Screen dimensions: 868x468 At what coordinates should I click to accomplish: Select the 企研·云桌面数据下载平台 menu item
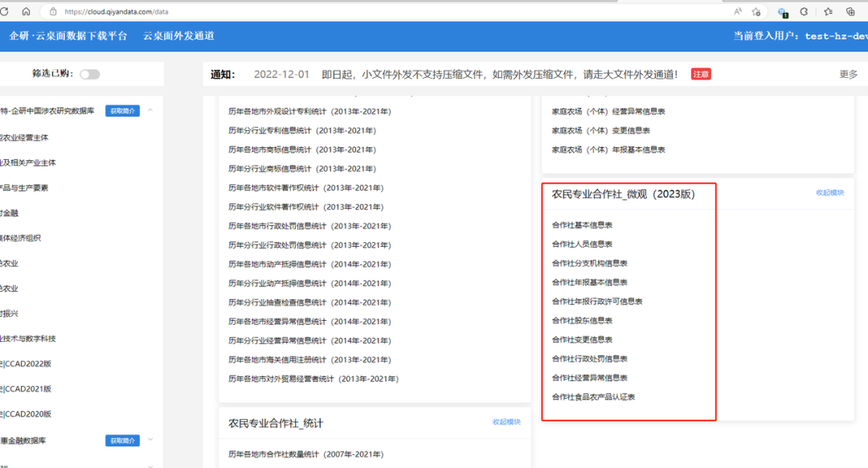tap(68, 37)
